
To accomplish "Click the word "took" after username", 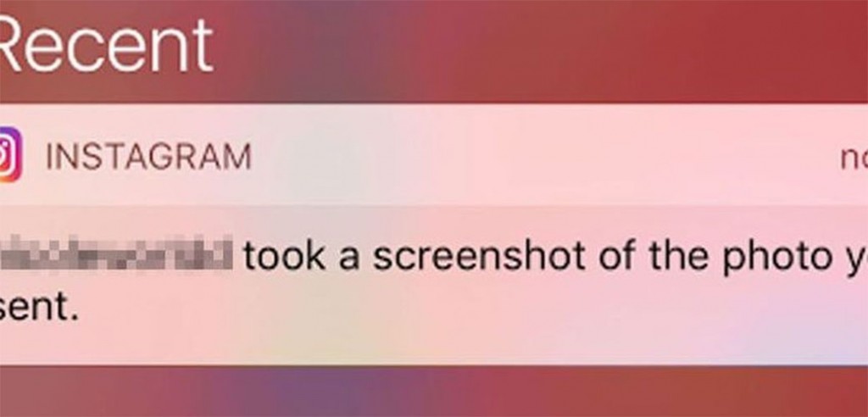I will point(284,256).
